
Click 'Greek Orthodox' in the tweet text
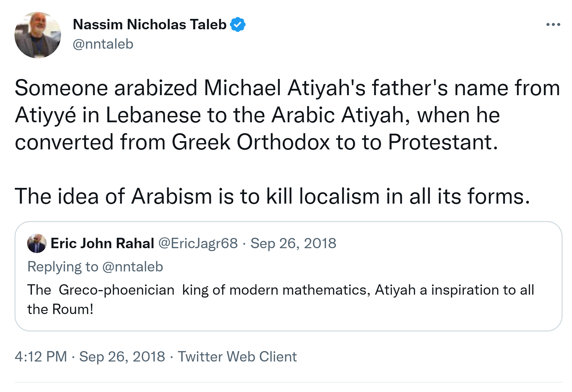(251, 142)
